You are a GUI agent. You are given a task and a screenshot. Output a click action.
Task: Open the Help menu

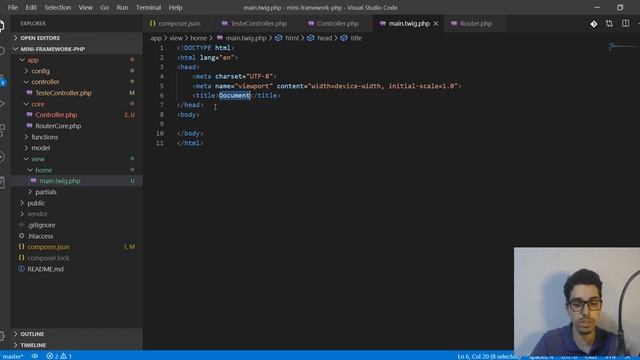tap(176, 7)
